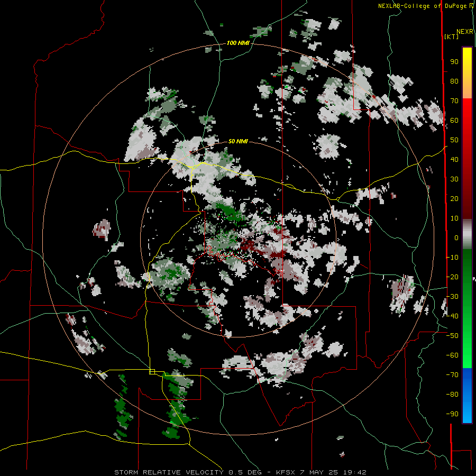The image size is (476, 476).
Task: Pick the gray zero-velocity segment of color bar
Action: (x=467, y=234)
